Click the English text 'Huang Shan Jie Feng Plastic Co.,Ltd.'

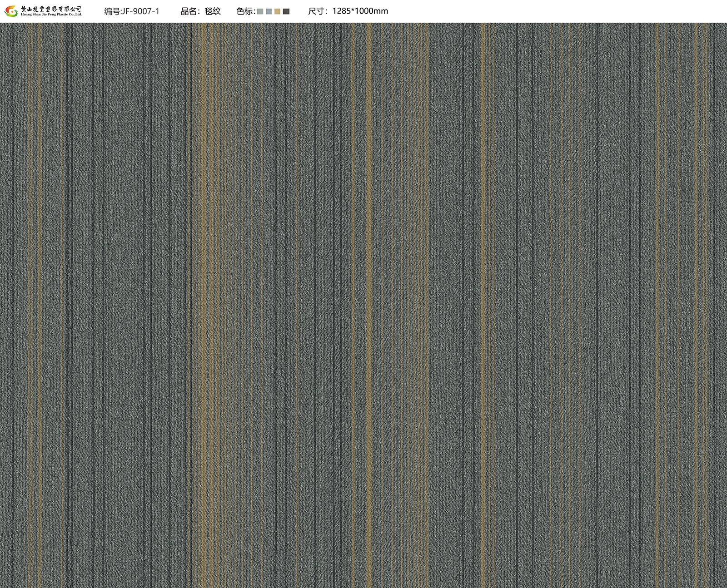51,15
